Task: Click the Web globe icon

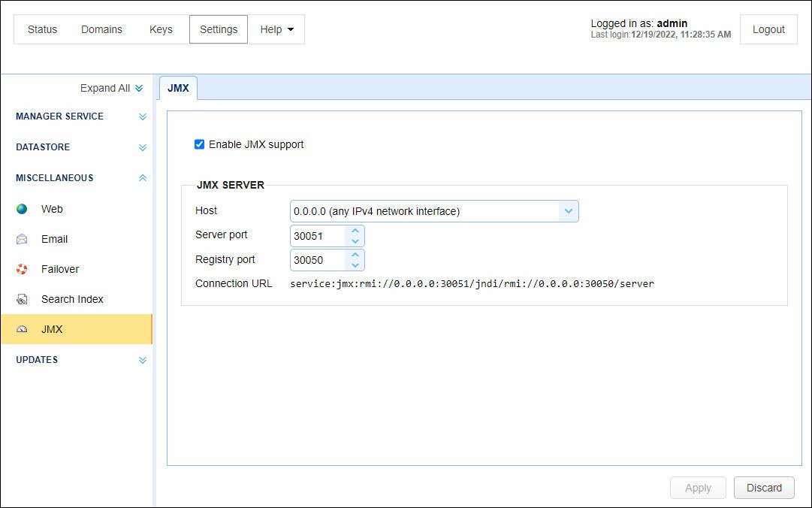Action: (x=22, y=209)
